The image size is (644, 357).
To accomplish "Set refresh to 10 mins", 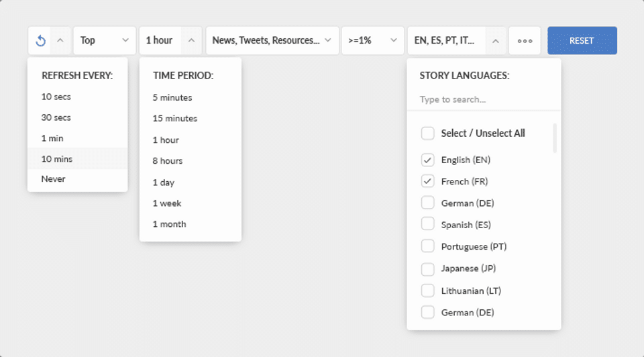I will (77, 158).
